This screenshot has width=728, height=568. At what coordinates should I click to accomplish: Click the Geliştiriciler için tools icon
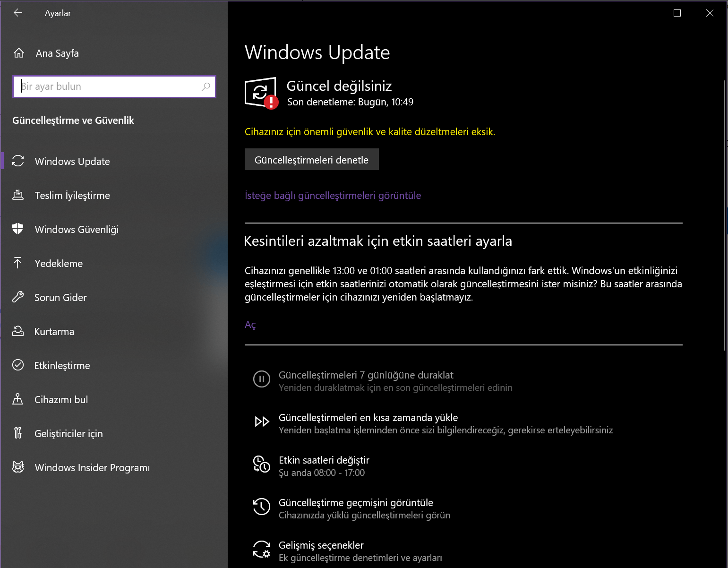point(18,433)
